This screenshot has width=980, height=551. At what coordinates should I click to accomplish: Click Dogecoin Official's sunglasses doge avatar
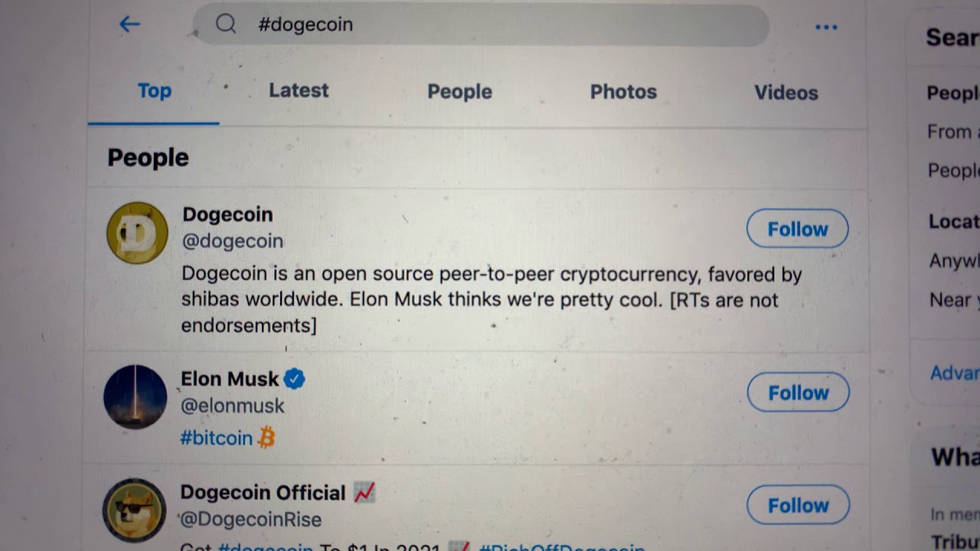(135, 510)
